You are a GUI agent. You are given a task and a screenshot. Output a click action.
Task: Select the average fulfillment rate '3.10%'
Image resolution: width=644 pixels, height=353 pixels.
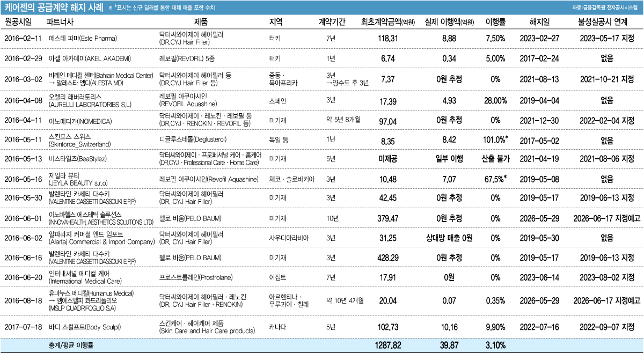point(496,346)
